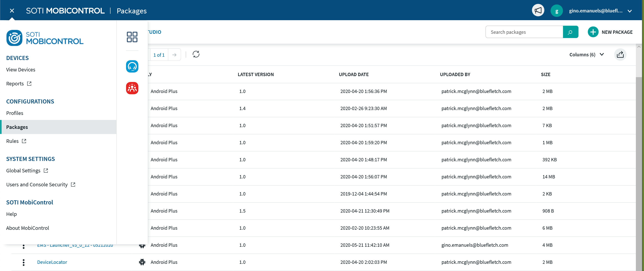Image resolution: width=644 pixels, height=271 pixels.
Task: Open the actions kebab menu for DeviceLocator
Action: [23, 262]
